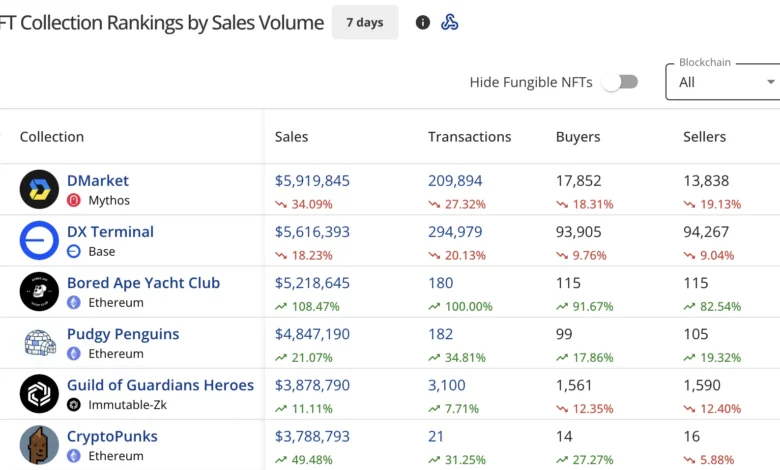Click the Bored Ape Yacht Club name link
This screenshot has width=780, height=470.
[143, 283]
